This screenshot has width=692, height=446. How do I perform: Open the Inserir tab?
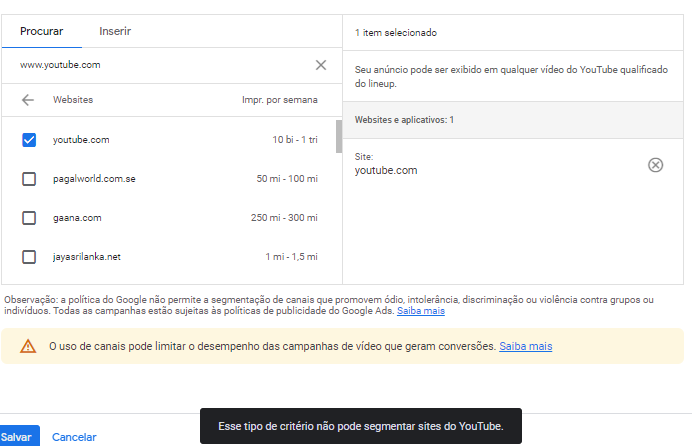pyautogui.click(x=115, y=31)
